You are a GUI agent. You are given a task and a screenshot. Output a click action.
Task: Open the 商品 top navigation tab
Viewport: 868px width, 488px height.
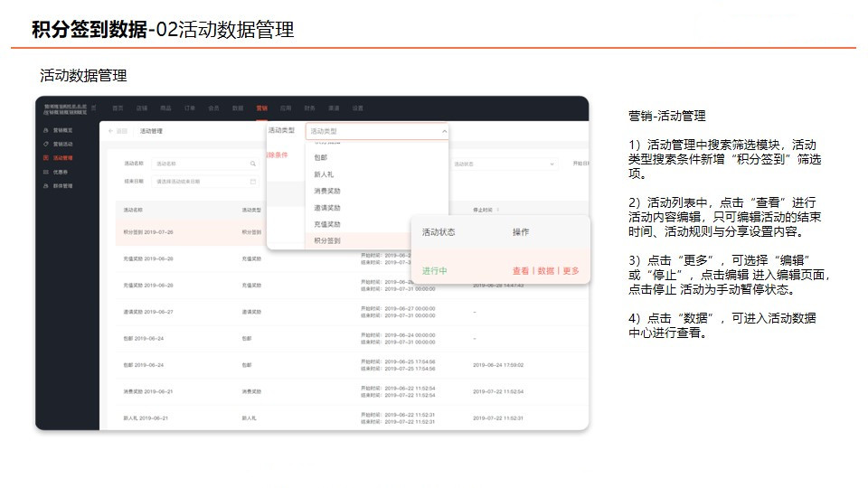[x=165, y=108]
